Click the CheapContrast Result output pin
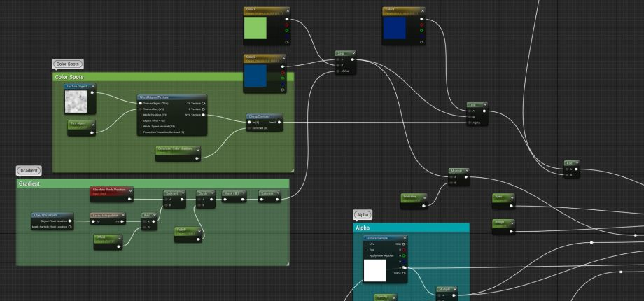This screenshot has height=301, width=644. pyautogui.click(x=279, y=122)
